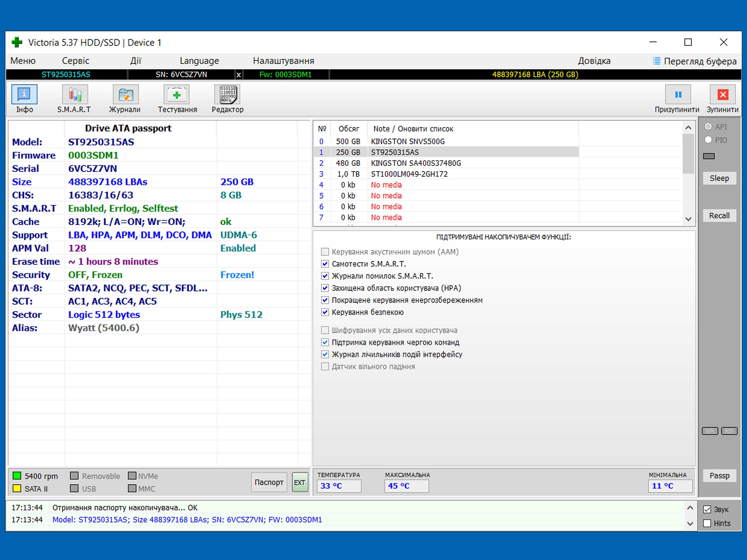The width and height of the screenshot is (747, 560).
Task: Click the МАКСИМАЛЬНА 45 °C field
Action: coord(407,486)
